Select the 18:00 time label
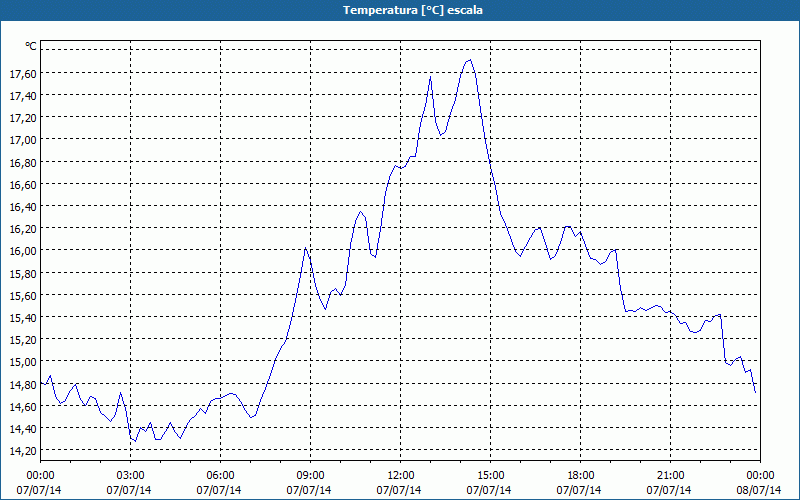This screenshot has height=500, width=800. pyautogui.click(x=580, y=476)
